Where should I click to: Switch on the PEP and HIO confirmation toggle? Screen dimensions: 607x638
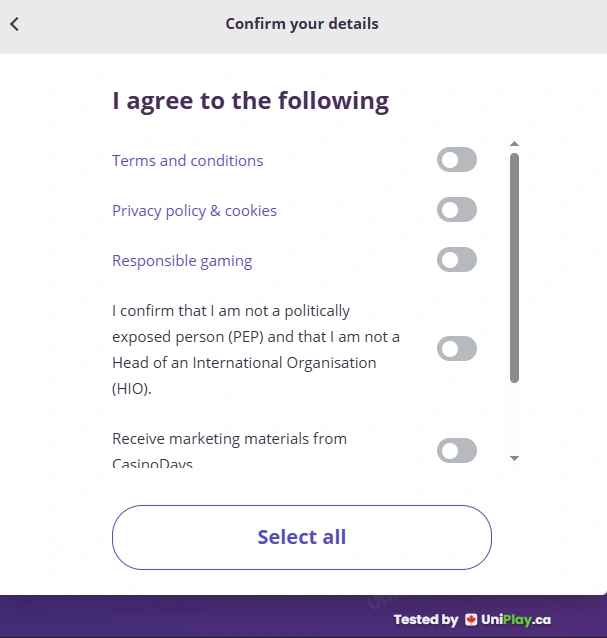[x=457, y=349]
